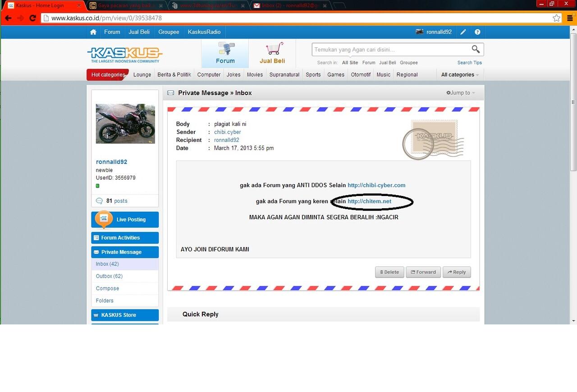The image size is (577, 392).
Task: Open KaskusRadio in the top menu
Action: (x=204, y=32)
